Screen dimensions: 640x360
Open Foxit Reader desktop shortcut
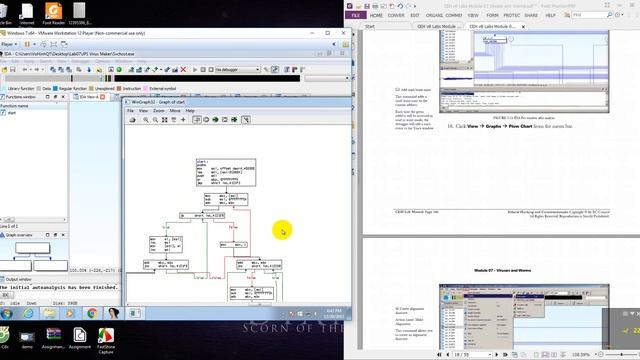[x=53, y=13]
